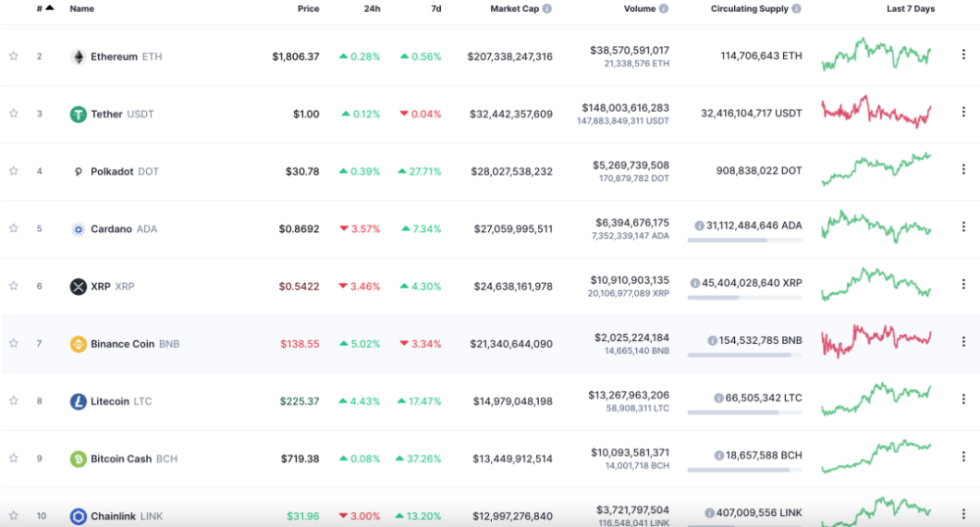Click the Tether coin logo icon

pos(78,114)
